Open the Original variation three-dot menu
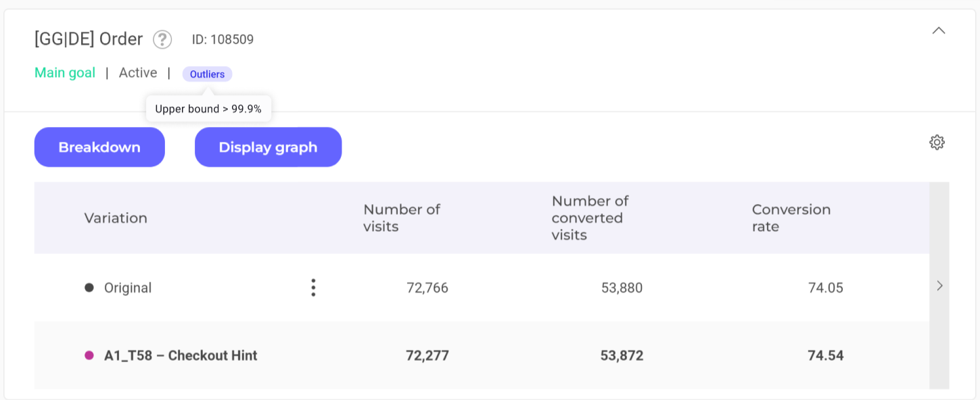The width and height of the screenshot is (980, 400). click(313, 288)
